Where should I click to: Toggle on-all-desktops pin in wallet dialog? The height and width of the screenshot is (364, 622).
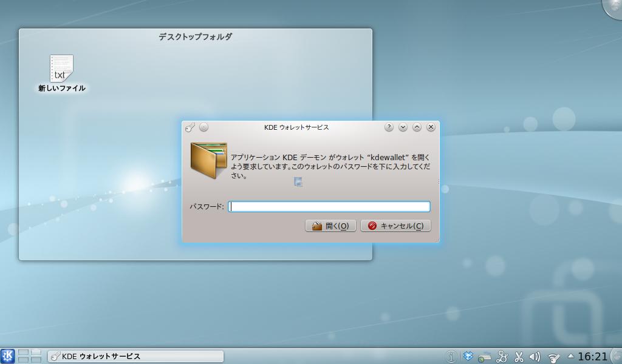coord(203,127)
